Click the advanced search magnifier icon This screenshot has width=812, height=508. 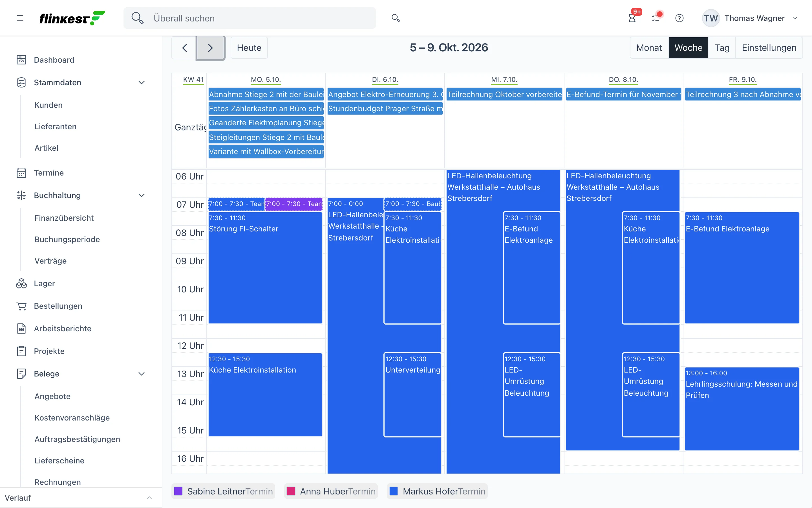tap(396, 18)
